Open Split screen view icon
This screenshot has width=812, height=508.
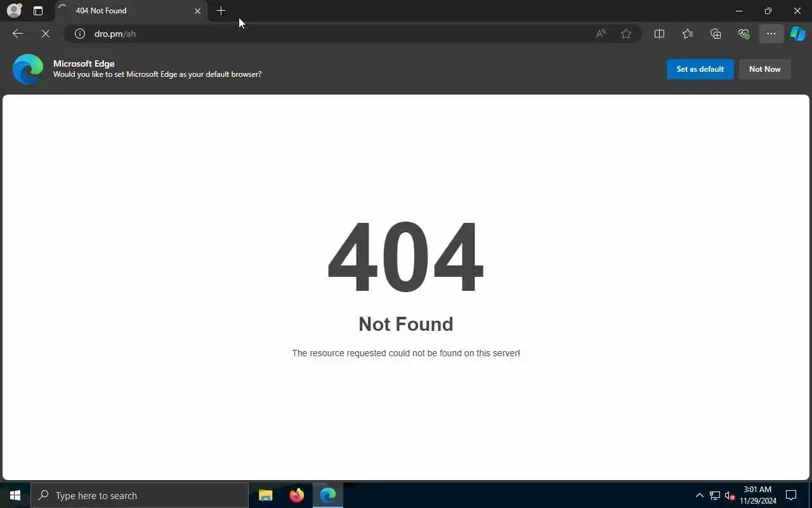[x=659, y=34]
